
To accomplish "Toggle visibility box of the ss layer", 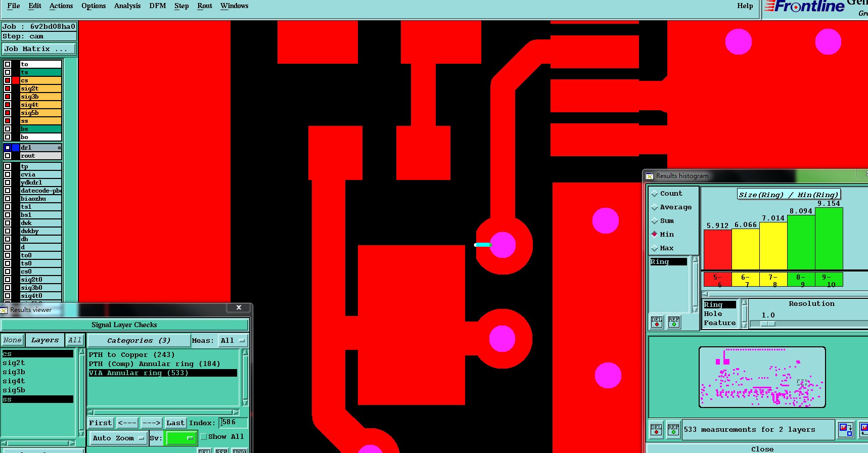I will [x=8, y=121].
